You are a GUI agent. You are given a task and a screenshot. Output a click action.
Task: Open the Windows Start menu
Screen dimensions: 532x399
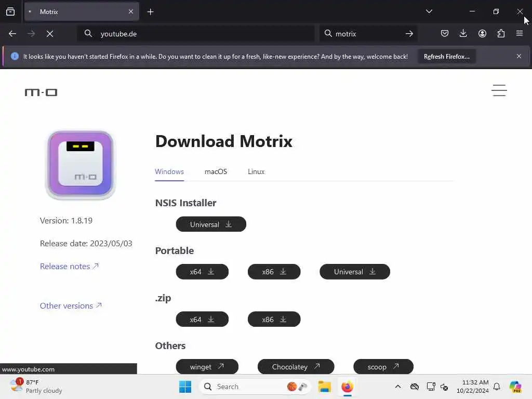[x=185, y=387]
